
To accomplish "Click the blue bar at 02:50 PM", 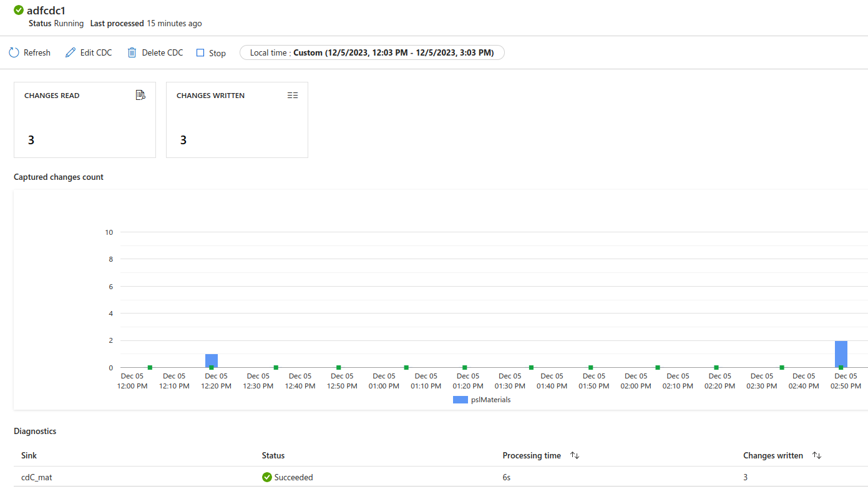I will click(841, 353).
